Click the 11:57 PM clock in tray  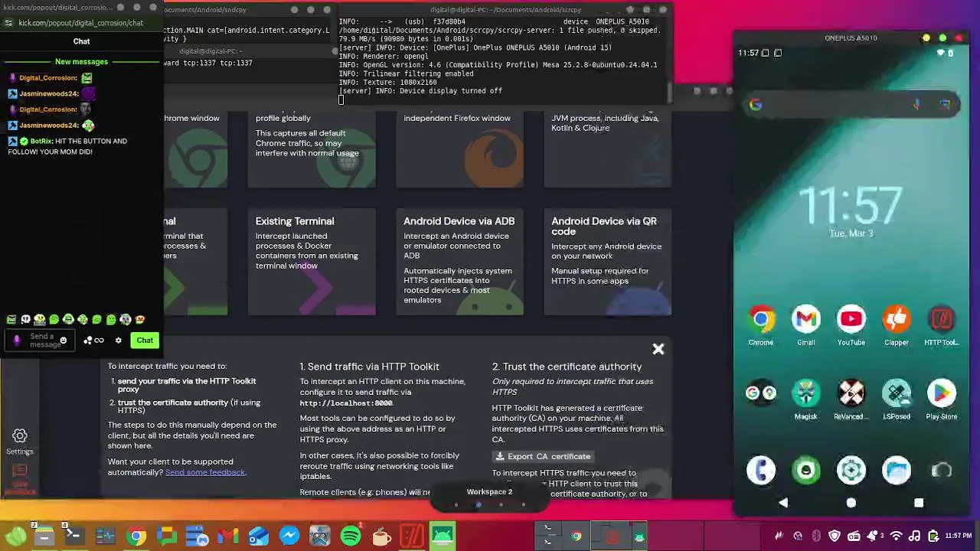958,536
